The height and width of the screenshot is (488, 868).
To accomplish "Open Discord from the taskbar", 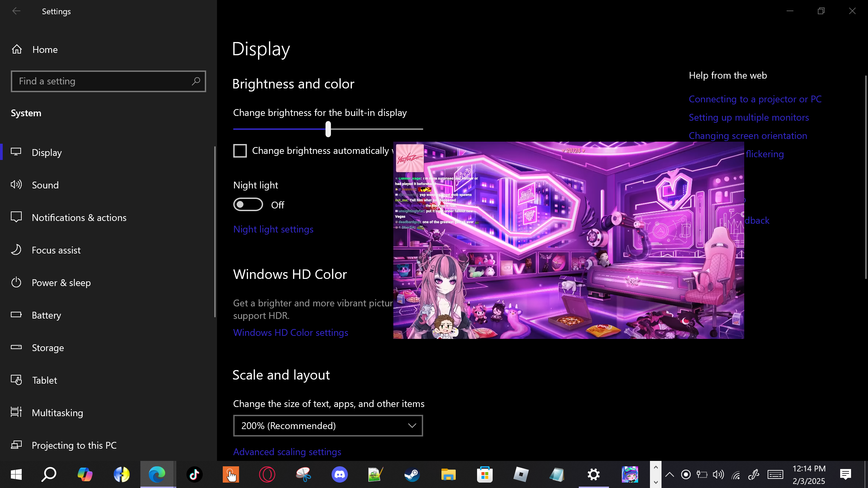I will pos(340,474).
